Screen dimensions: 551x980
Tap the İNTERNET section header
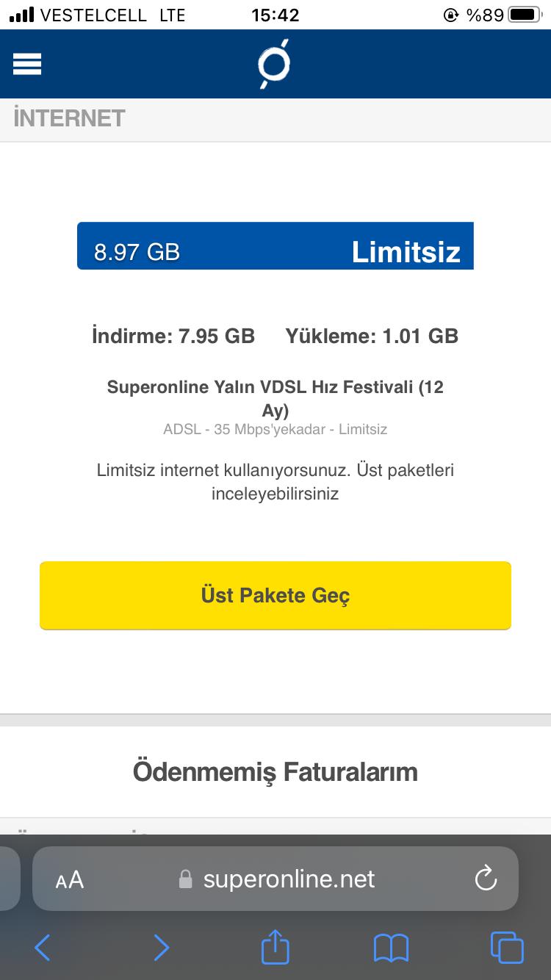coord(69,118)
